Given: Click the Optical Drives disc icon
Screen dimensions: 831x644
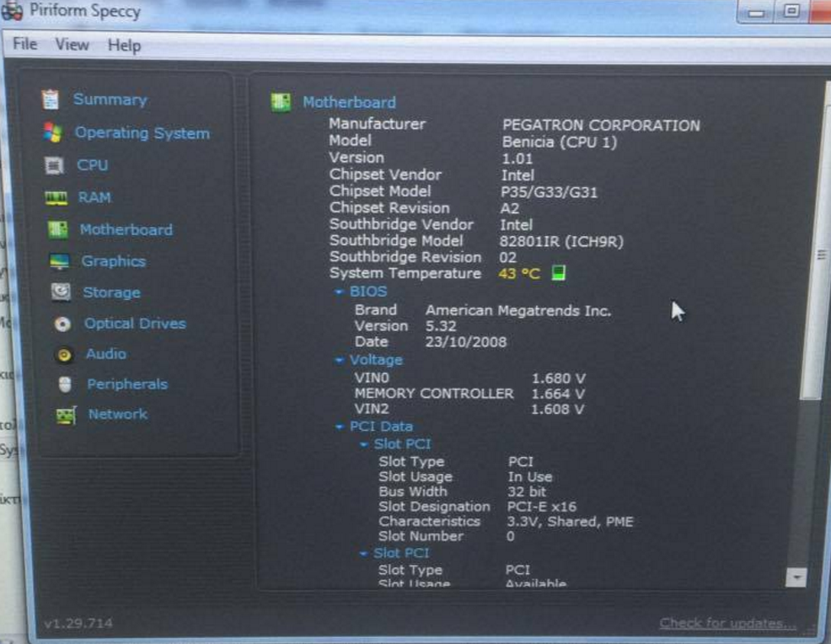Looking at the screenshot, I should click(x=62, y=324).
